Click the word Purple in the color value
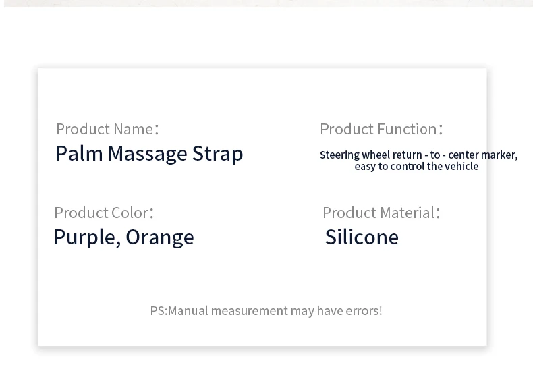Viewport: 533px width, 392px height. pos(87,237)
